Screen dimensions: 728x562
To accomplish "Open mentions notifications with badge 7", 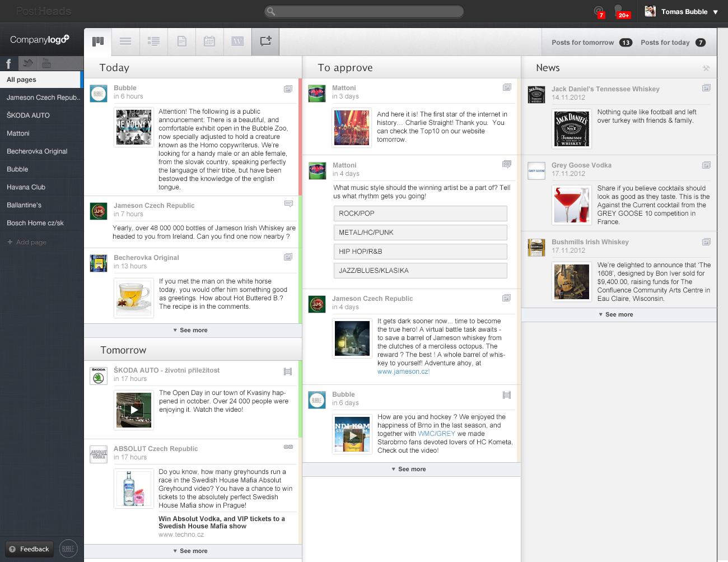I will click(599, 12).
